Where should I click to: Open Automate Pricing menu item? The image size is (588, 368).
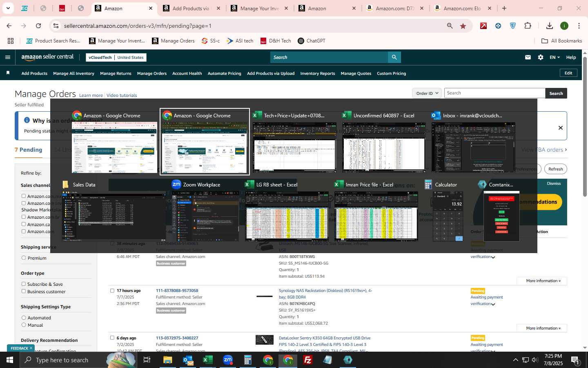tap(225, 73)
